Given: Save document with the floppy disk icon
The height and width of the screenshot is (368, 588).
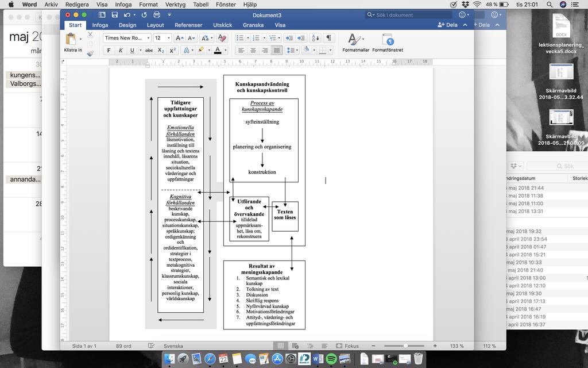Looking at the screenshot, I should (x=115, y=14).
